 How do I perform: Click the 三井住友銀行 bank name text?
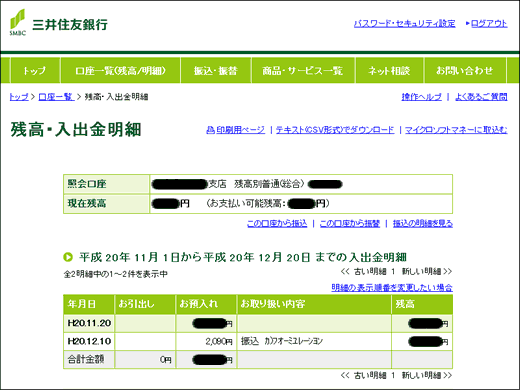70,25
